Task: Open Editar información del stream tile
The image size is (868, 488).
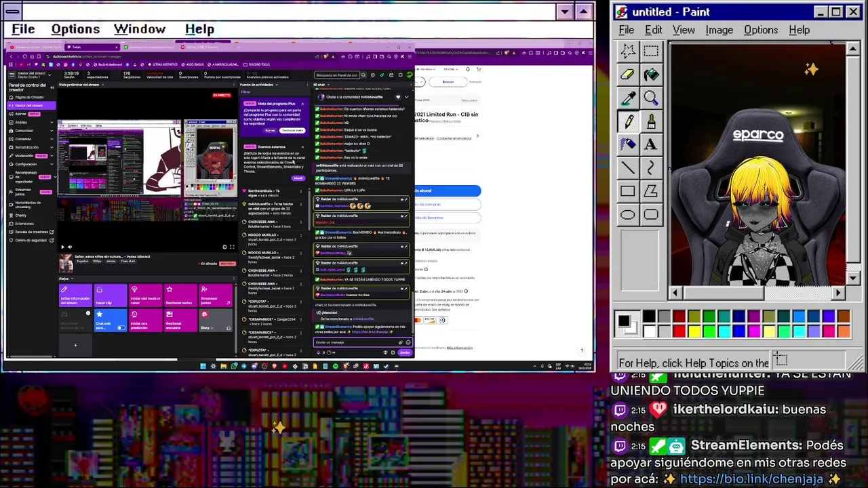Action: click(75, 296)
